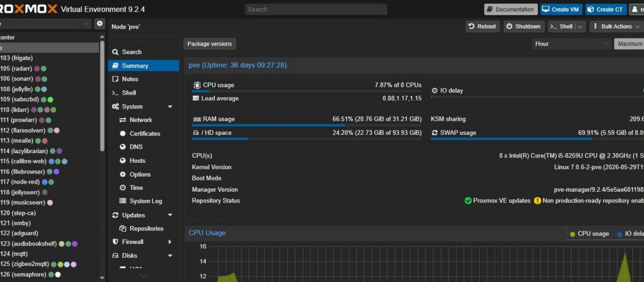Image resolution: width=644 pixels, height=282 pixels.
Task: Click the Create CT button
Action: [605, 9]
